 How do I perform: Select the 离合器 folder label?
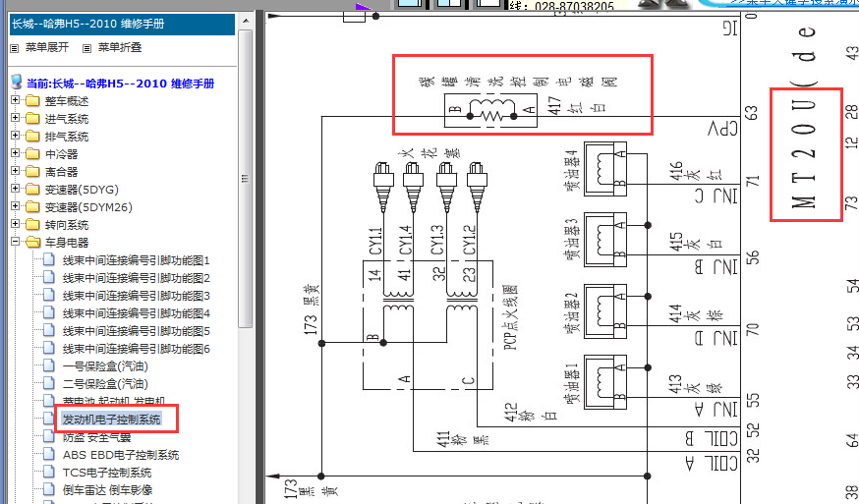click(61, 172)
